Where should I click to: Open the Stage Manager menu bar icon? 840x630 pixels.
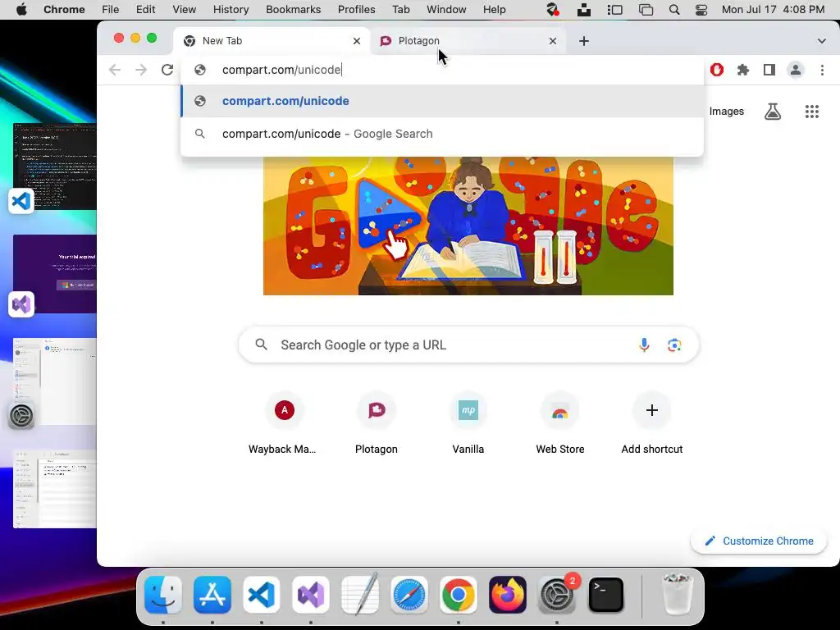pos(615,10)
